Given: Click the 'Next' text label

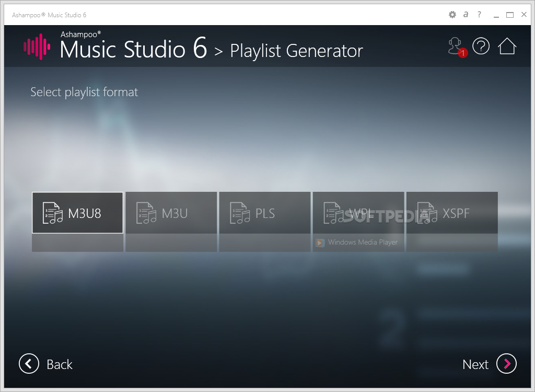Looking at the screenshot, I should coord(475,364).
